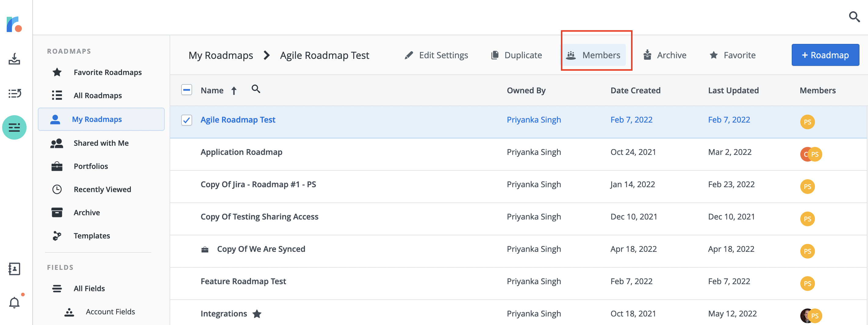Image resolution: width=868 pixels, height=325 pixels.
Task: Open Shared with Me in sidebar
Action: (x=101, y=143)
